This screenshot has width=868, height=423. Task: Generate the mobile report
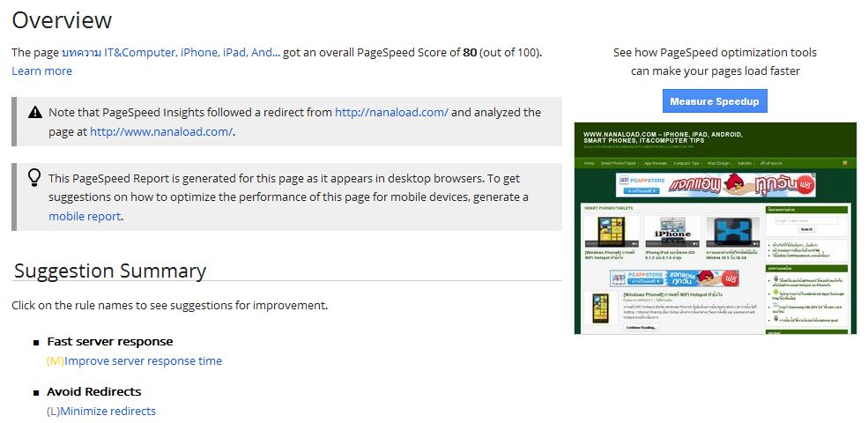coord(84,217)
